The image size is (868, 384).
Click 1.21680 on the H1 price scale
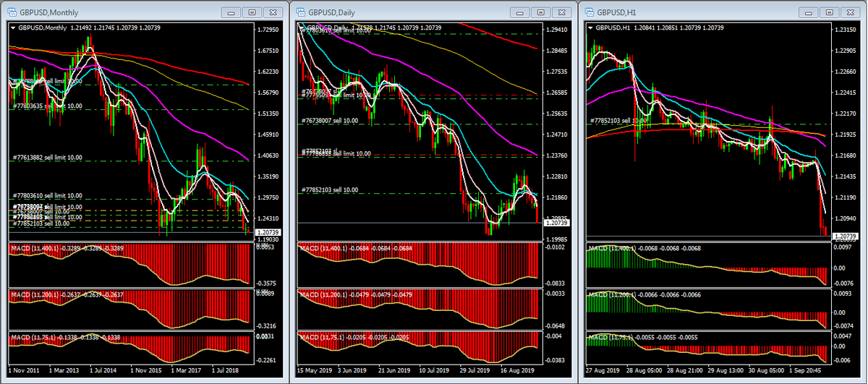coord(846,155)
